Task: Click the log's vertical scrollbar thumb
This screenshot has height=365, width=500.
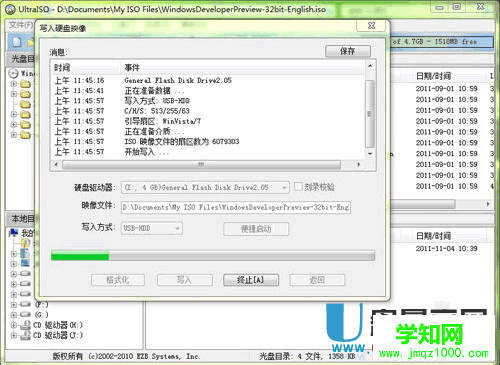Action: pos(369,114)
